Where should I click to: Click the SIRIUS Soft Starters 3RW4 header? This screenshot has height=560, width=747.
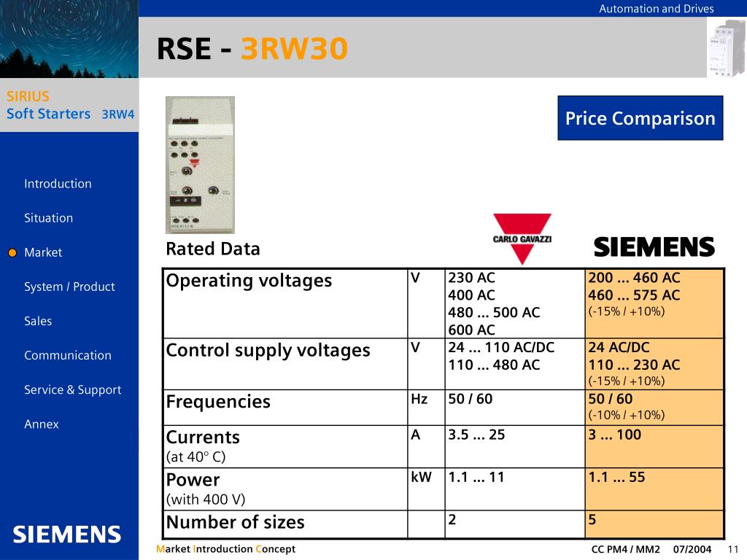[69, 105]
